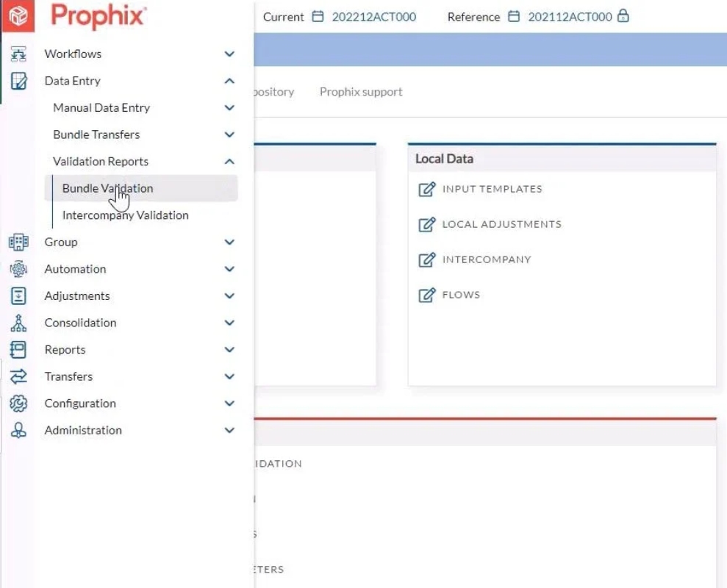Select the Automation menu label

pyautogui.click(x=75, y=269)
